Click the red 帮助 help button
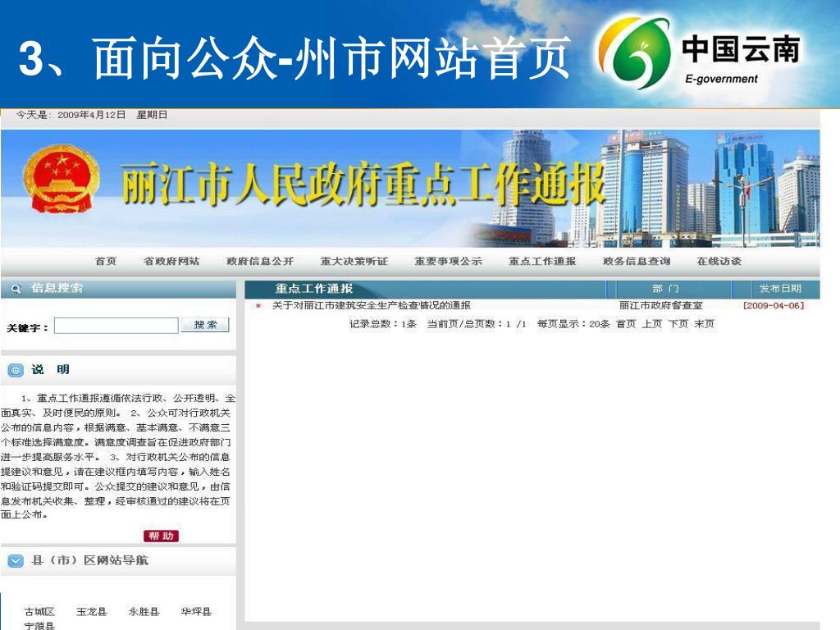The width and height of the screenshot is (840, 630). [x=162, y=536]
